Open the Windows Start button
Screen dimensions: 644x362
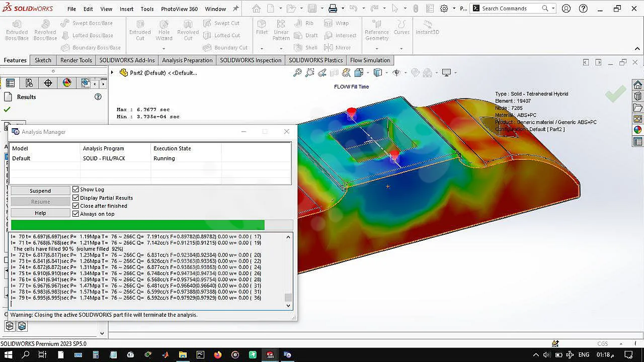(x=9, y=355)
